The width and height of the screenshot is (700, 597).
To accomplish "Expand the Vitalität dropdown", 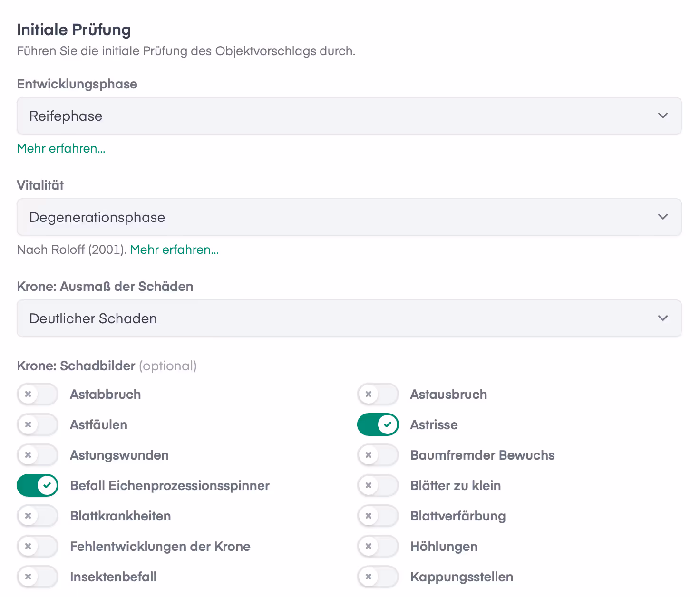I will point(349,217).
